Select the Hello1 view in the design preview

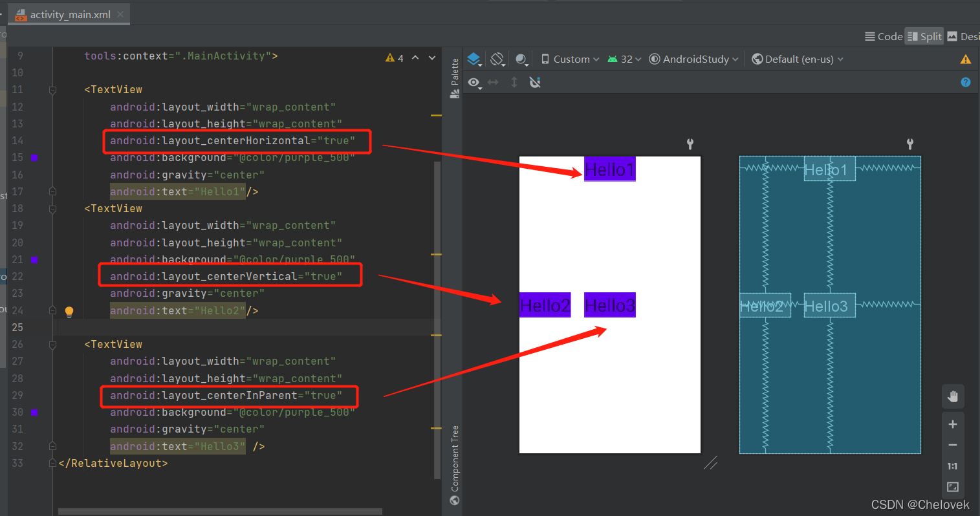tap(610, 169)
